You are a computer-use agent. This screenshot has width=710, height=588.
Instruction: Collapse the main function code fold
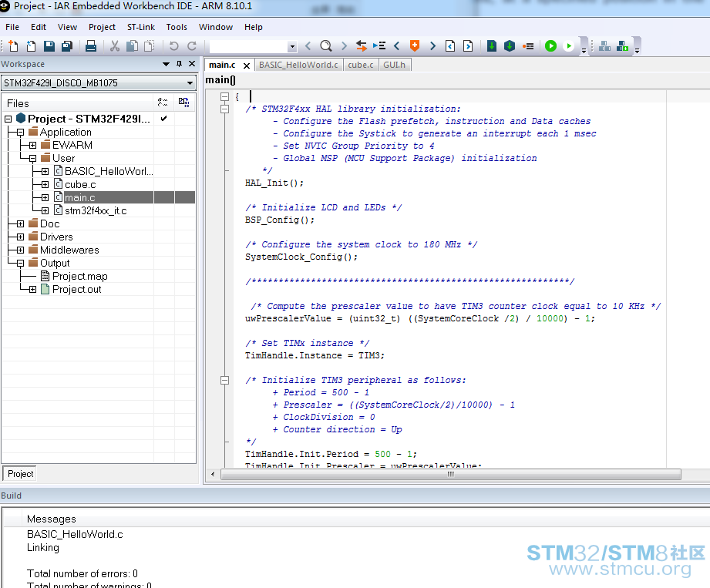[224, 97]
